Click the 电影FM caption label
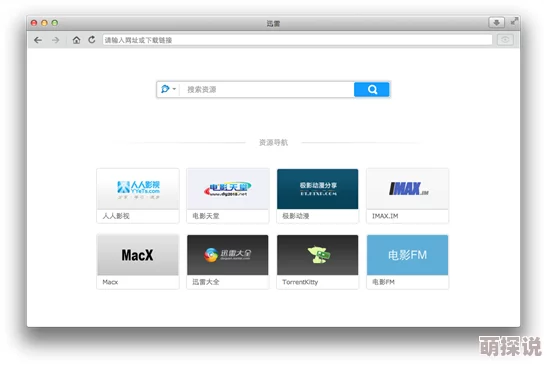The width and height of the screenshot is (547, 365). tap(383, 282)
